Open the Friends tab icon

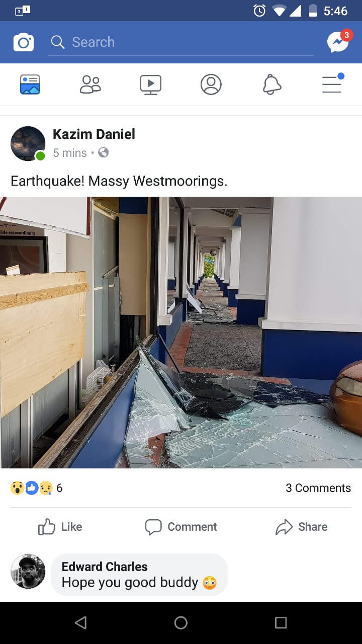(x=90, y=85)
